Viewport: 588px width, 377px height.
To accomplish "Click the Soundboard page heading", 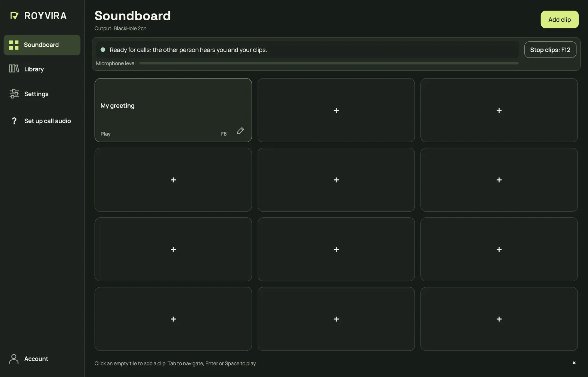I will tap(133, 16).
